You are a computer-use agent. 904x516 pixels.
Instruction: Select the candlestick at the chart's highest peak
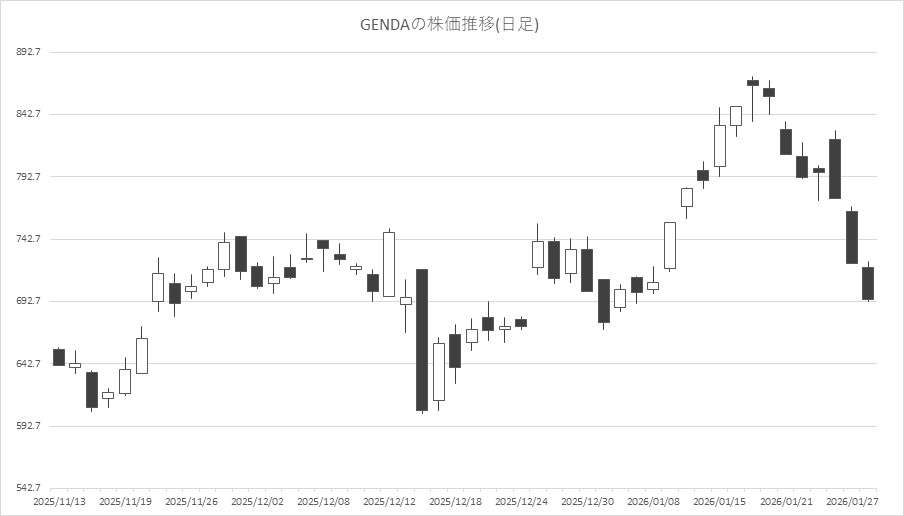752,83
